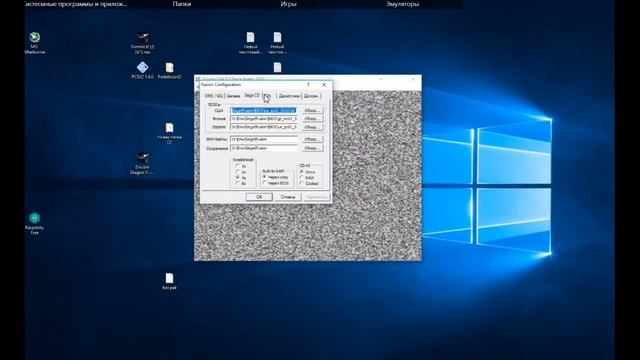Open the Игры group label
This screenshot has width=640, height=360.
(x=288, y=4)
